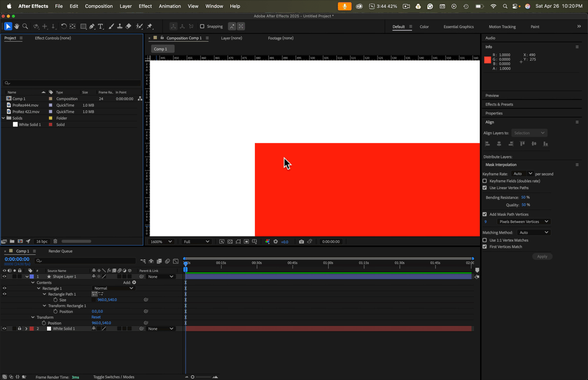588x380 pixels.
Task: Open the Composition menu
Action: click(x=99, y=6)
